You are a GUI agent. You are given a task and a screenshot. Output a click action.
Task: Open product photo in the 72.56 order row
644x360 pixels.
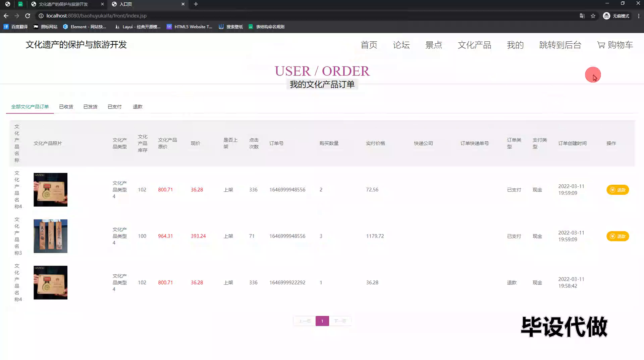(50, 190)
